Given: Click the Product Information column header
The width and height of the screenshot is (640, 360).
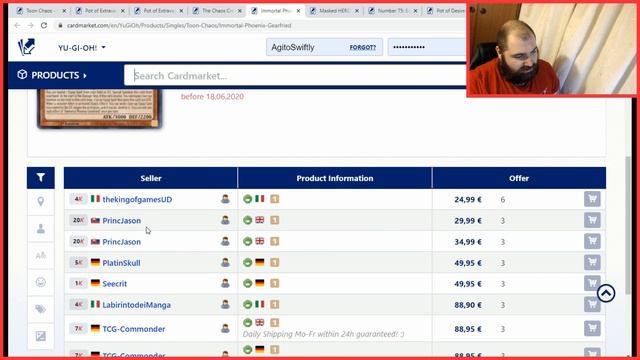Looking at the screenshot, I should (335, 178).
